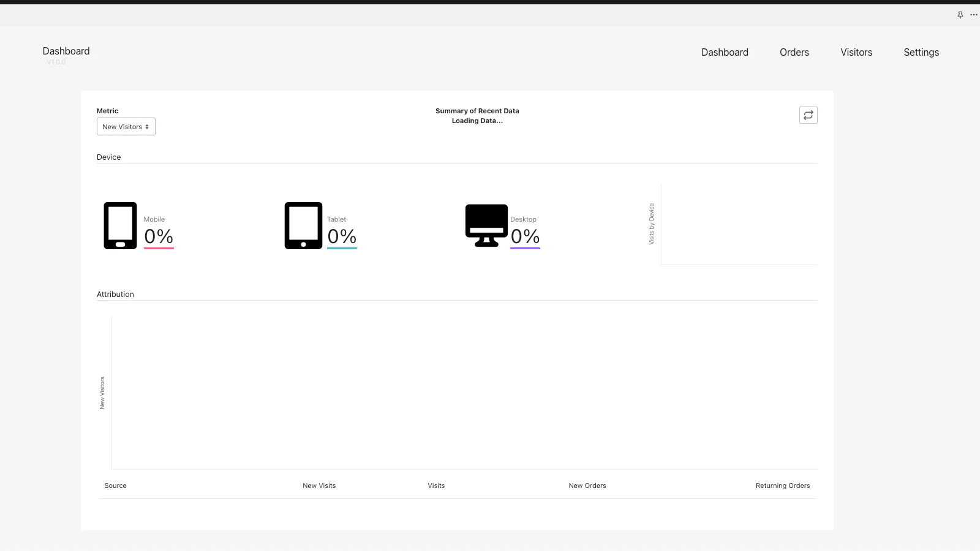Screen dimensions: 980x551
Task: Switch to the Visitors nav tab
Action: [856, 53]
